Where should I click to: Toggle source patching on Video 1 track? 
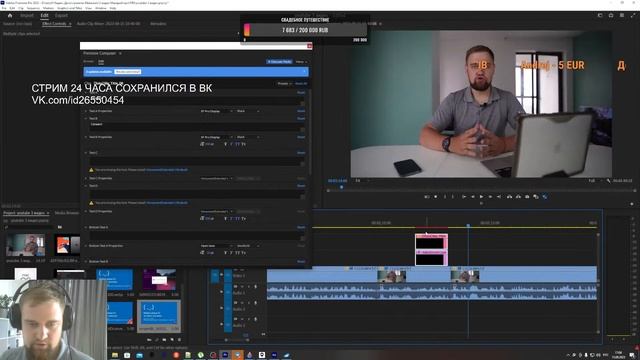click(215, 276)
